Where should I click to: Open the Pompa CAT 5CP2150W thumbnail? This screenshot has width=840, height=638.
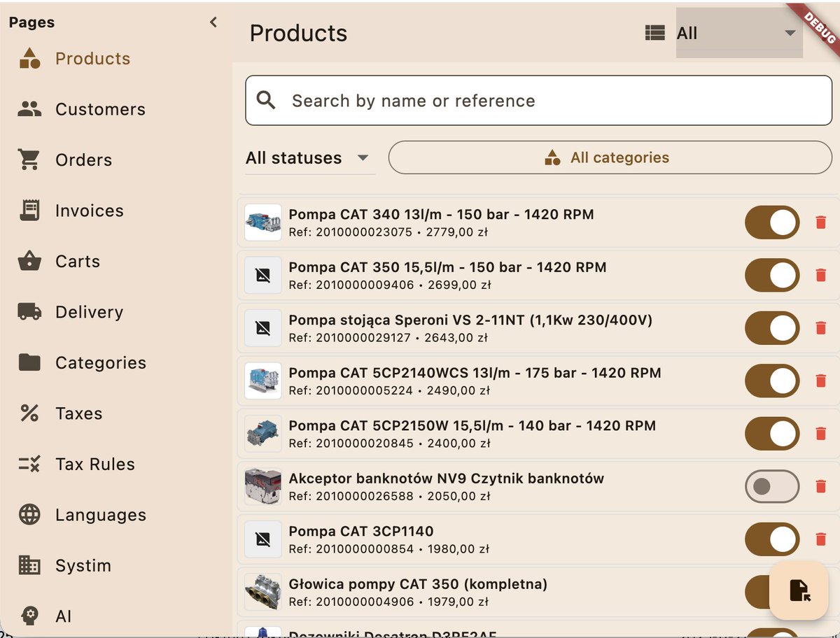point(263,434)
